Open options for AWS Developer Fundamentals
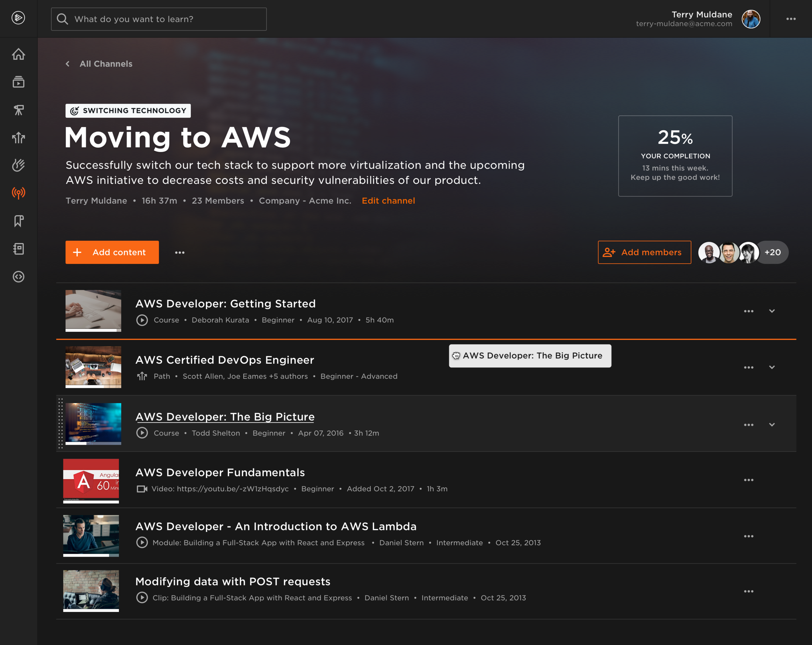This screenshot has height=645, width=812. coord(748,480)
